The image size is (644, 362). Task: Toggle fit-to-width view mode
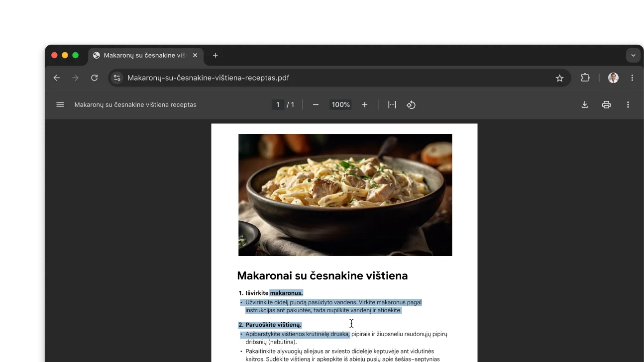pyautogui.click(x=392, y=104)
